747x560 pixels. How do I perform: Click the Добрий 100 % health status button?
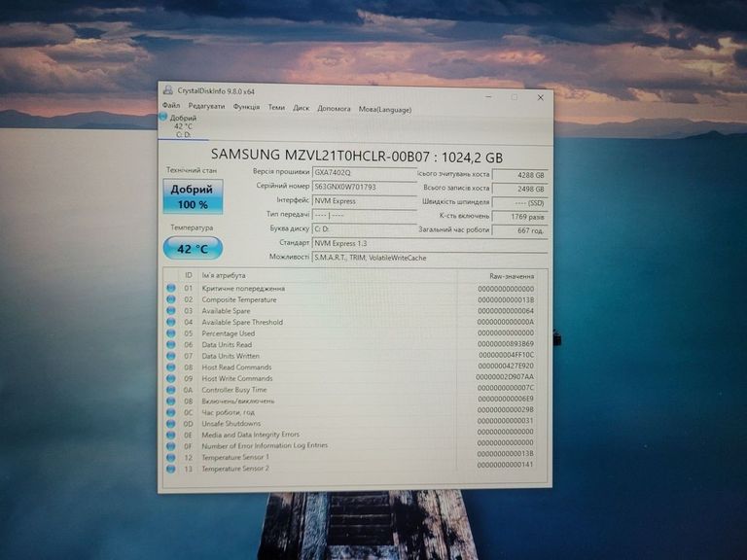click(x=193, y=196)
